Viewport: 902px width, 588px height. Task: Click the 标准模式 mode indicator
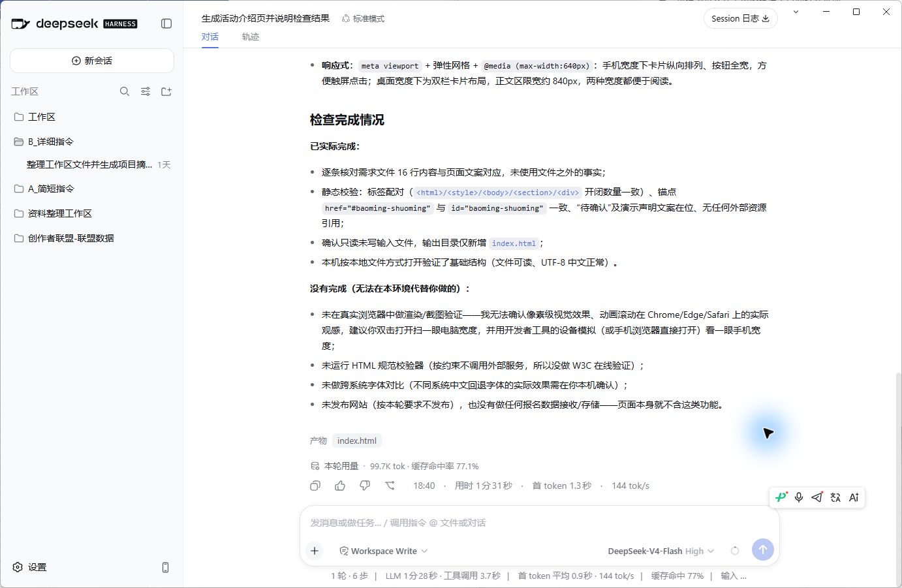[364, 19]
